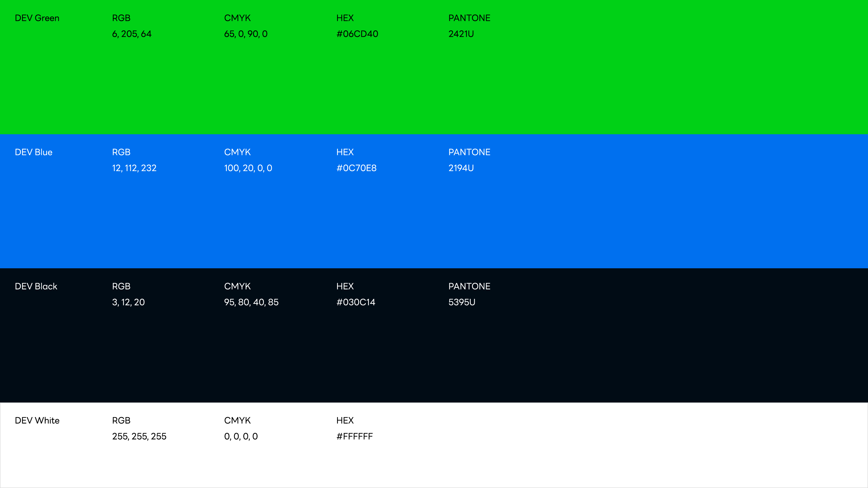Click the HEX heading in green band

pos(345,18)
